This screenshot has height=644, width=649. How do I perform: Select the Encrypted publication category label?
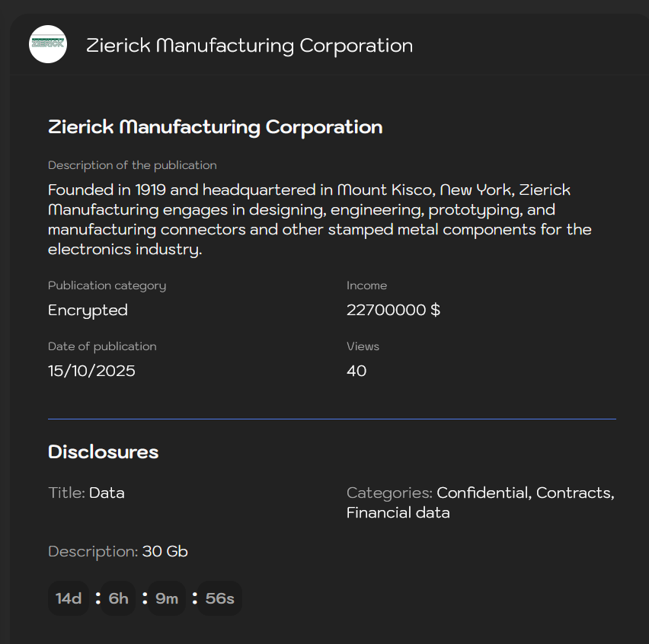pyautogui.click(x=88, y=310)
